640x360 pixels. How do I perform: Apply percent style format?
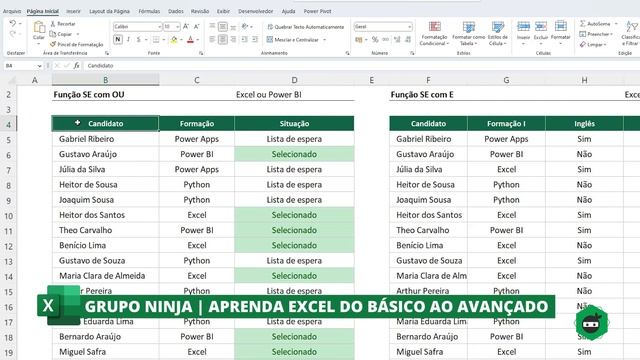[375, 40]
